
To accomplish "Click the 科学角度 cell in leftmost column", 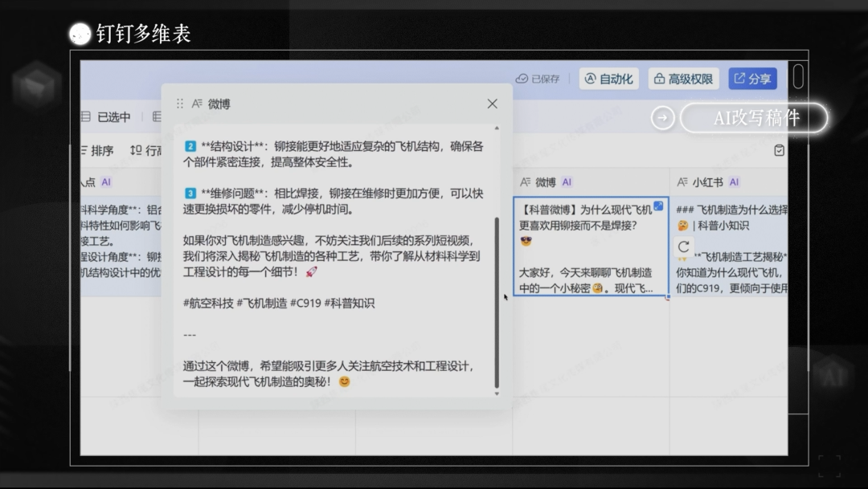I will click(x=121, y=247).
